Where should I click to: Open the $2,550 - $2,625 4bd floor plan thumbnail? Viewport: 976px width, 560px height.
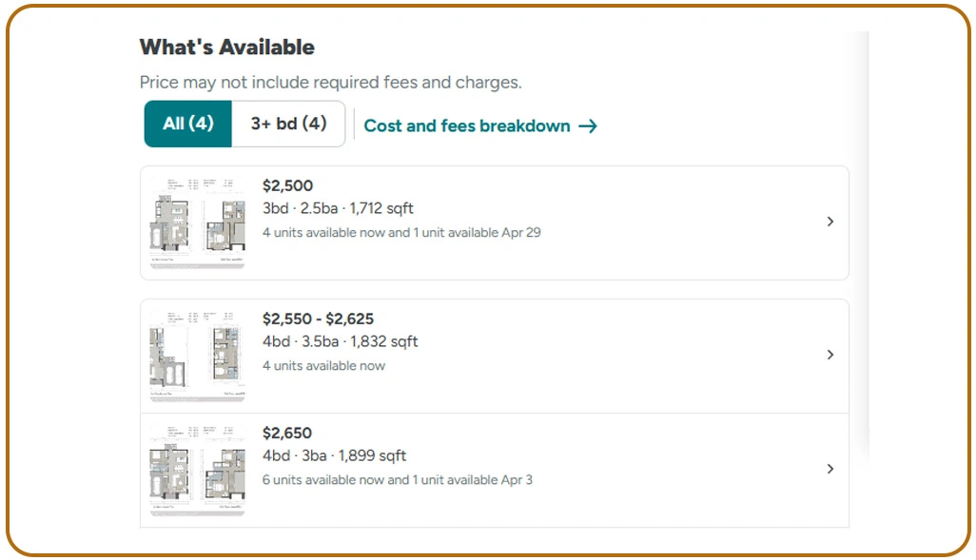(x=196, y=355)
